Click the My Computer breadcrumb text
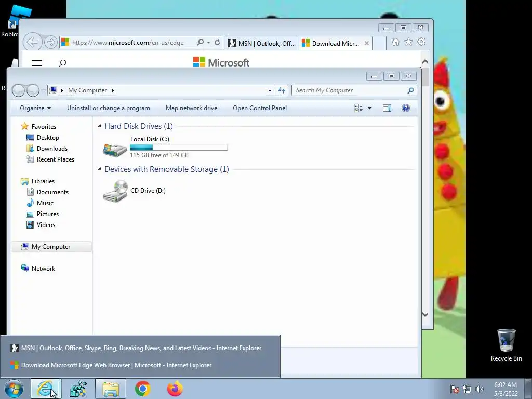The image size is (532, 399). pos(87,90)
